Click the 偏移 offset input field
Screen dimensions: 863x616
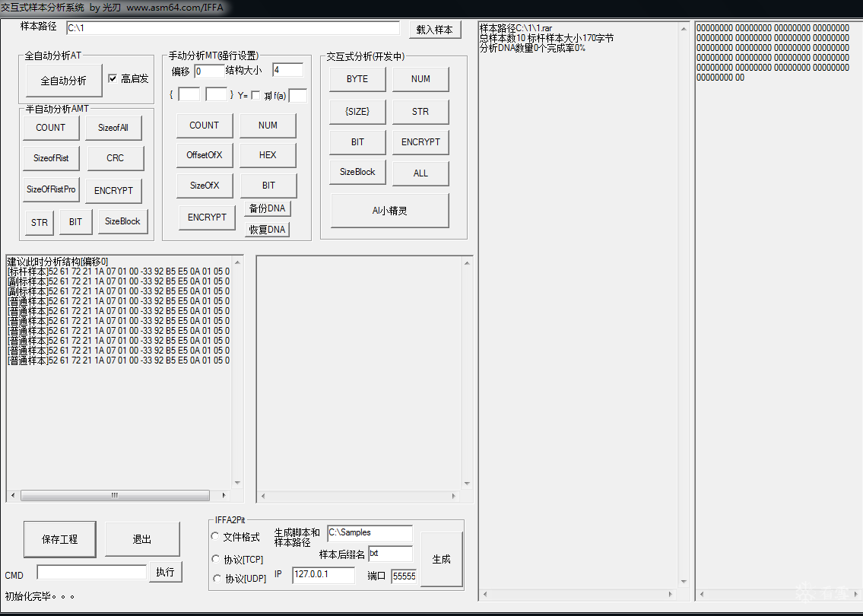click(210, 71)
